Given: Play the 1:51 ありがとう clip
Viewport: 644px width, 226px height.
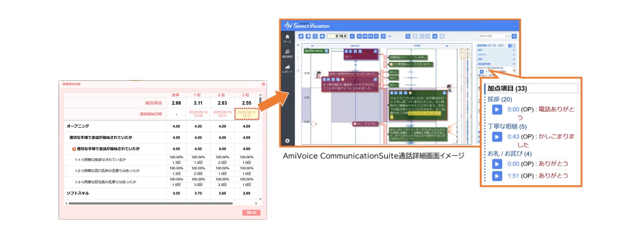Looking at the screenshot, I should pos(496,176).
